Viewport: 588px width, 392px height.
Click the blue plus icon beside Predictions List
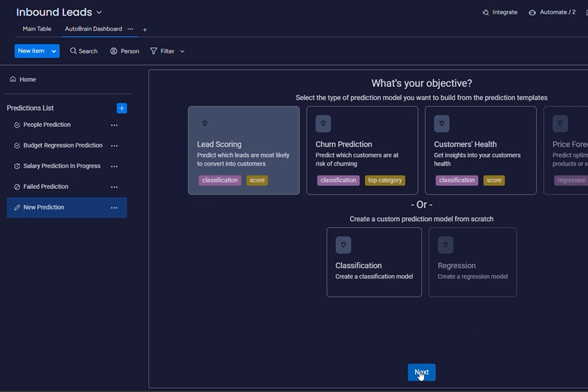[x=122, y=108]
